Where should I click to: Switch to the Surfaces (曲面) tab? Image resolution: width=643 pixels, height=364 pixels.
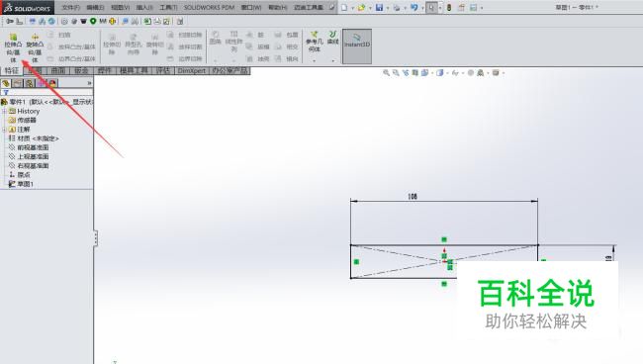[x=58, y=70]
